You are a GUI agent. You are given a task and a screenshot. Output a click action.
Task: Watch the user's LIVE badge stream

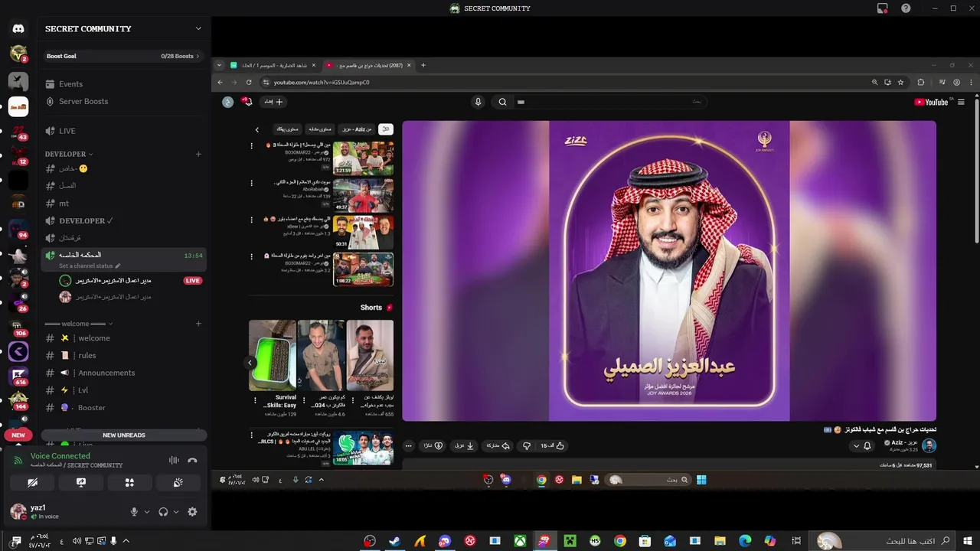[193, 281]
